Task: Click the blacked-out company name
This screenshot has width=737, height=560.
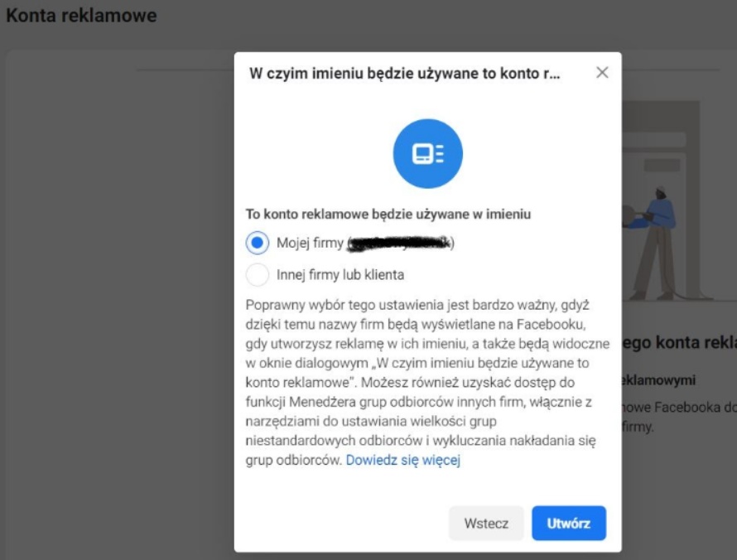Action: click(400, 243)
